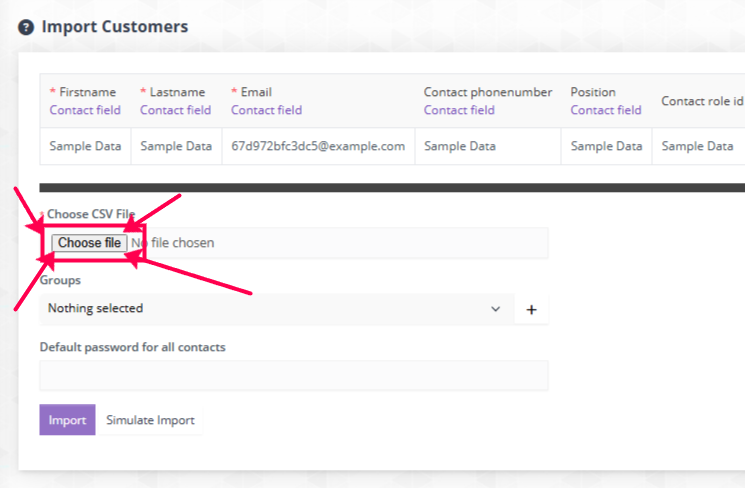Open Contact field link under Position
The width and height of the screenshot is (745, 488).
tap(606, 110)
